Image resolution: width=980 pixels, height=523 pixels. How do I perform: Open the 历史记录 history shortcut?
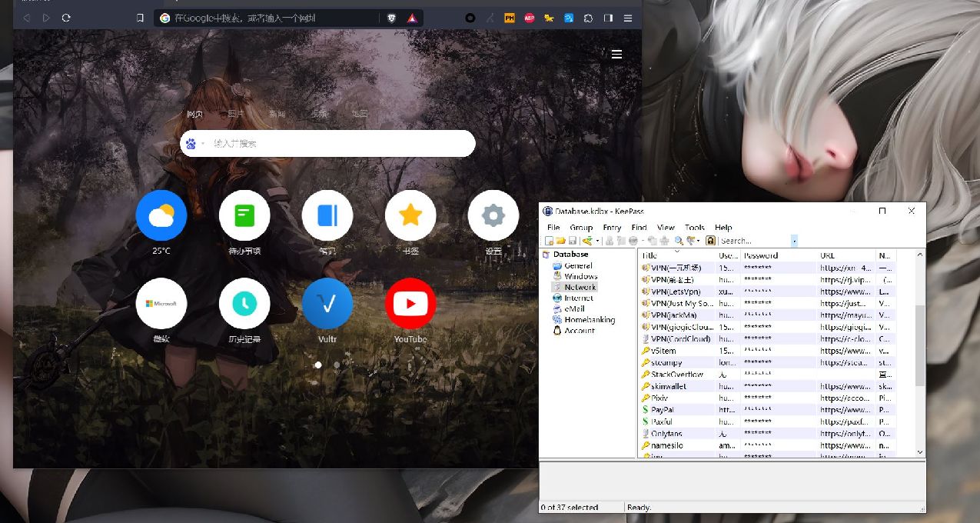244,304
